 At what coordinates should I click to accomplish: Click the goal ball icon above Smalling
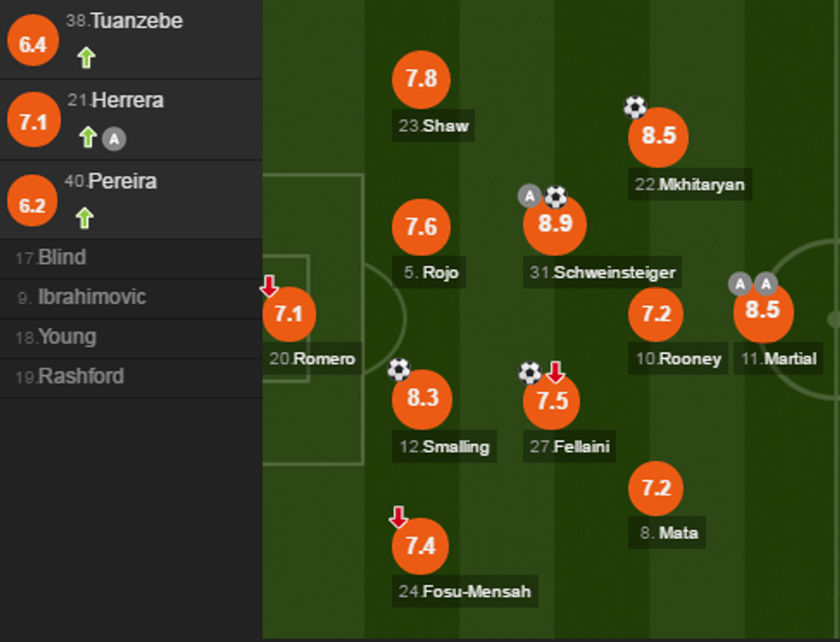(399, 369)
